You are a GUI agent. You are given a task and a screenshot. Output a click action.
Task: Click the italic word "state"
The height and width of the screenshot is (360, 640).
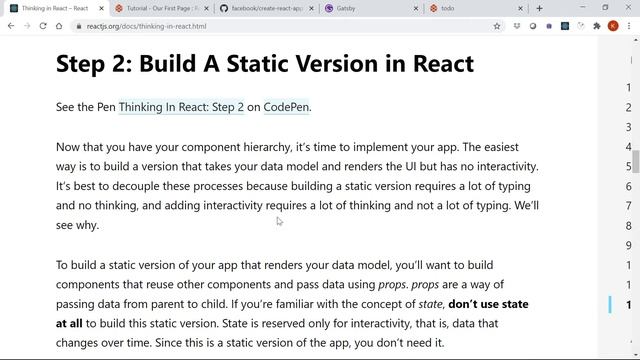[430, 304]
